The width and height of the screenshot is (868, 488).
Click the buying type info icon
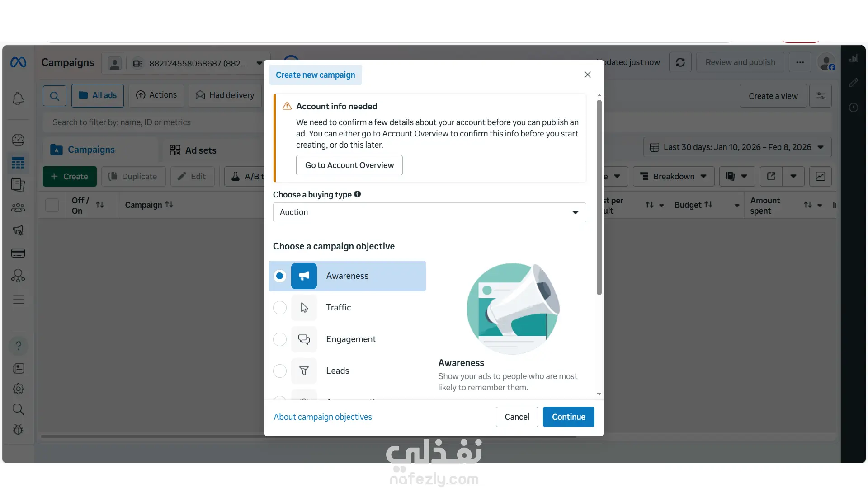358,194
